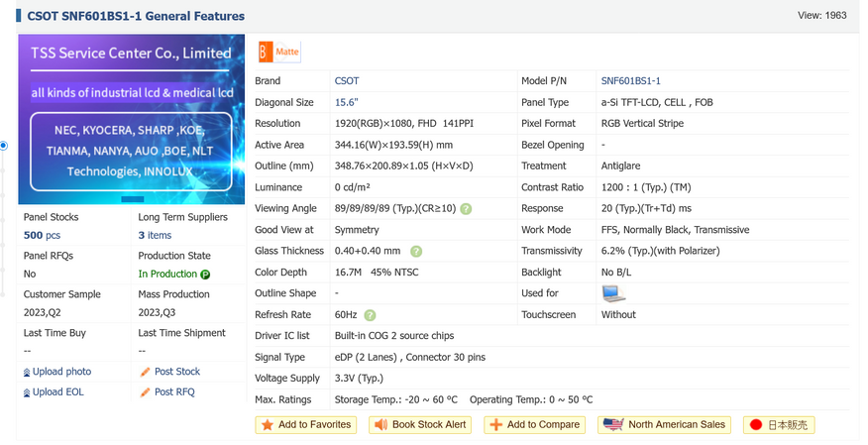Click Customer Sample date 2023,Q2

[42, 313]
